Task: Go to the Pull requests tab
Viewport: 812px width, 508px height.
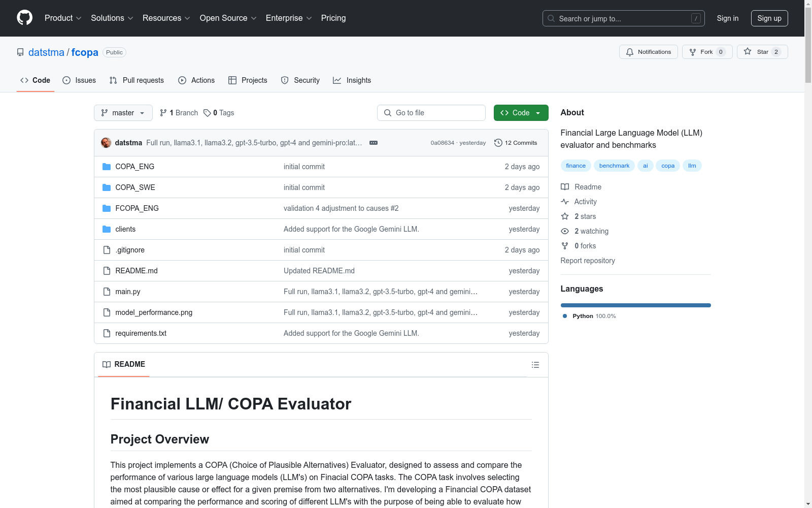Action: pyautogui.click(x=137, y=80)
